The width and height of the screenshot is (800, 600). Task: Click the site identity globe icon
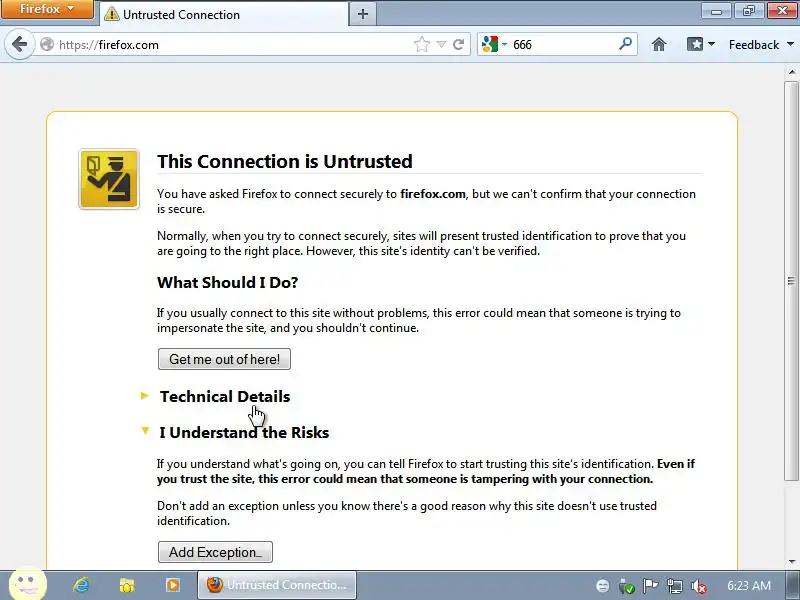[47, 44]
